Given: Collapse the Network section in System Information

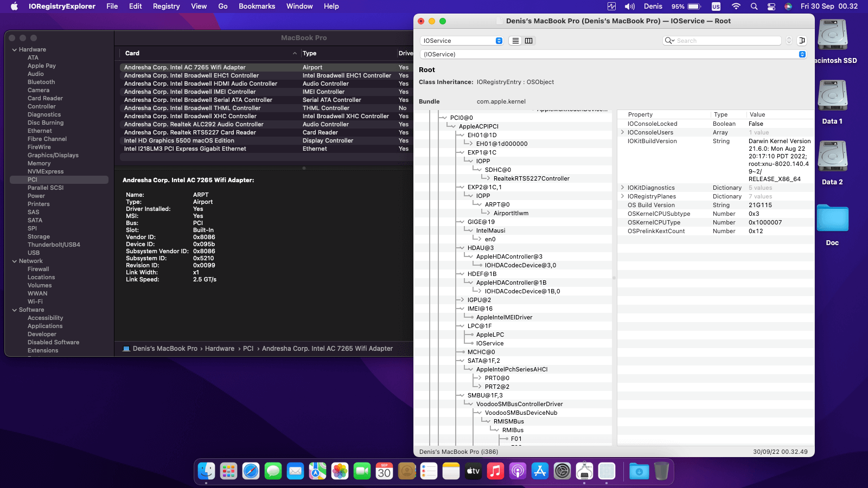Looking at the screenshot, I should click(15, 261).
